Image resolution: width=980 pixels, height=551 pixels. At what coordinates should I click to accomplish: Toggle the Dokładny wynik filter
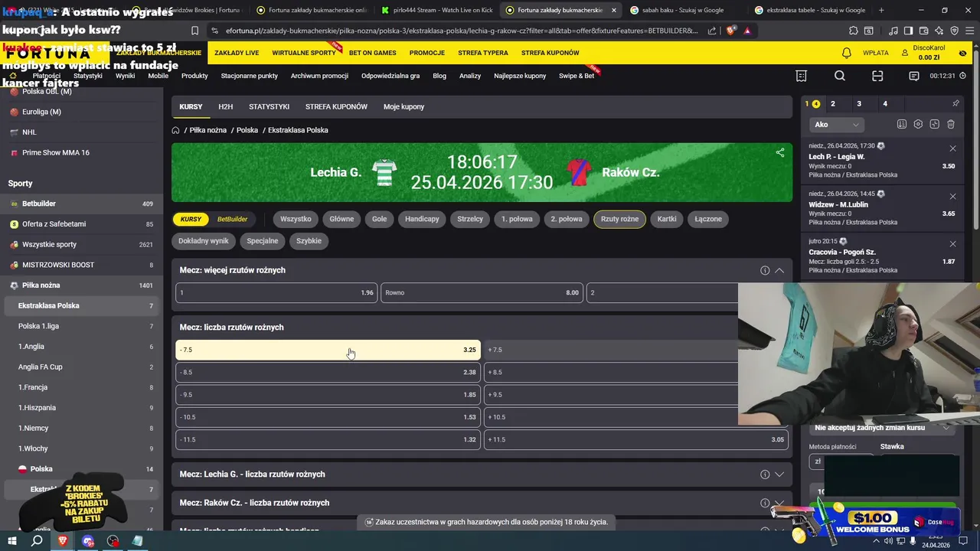point(204,240)
